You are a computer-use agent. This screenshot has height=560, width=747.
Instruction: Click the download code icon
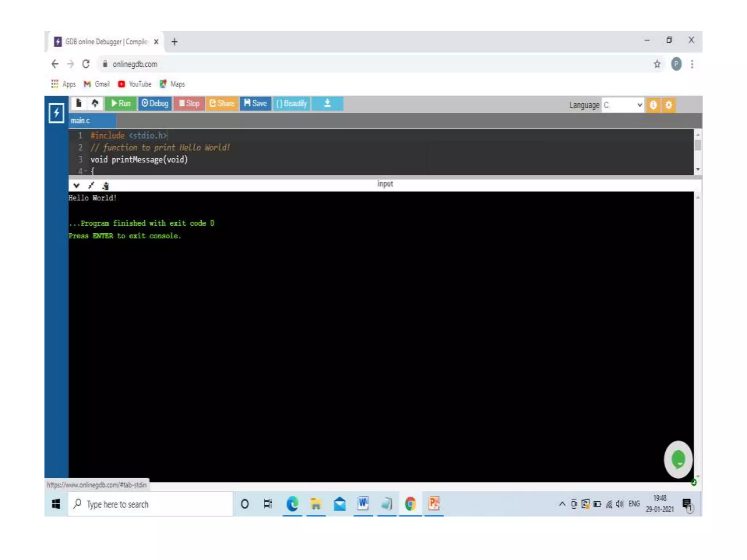327,104
